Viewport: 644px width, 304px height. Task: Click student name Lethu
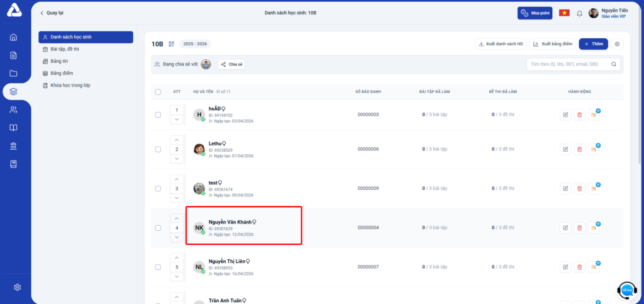coord(215,144)
